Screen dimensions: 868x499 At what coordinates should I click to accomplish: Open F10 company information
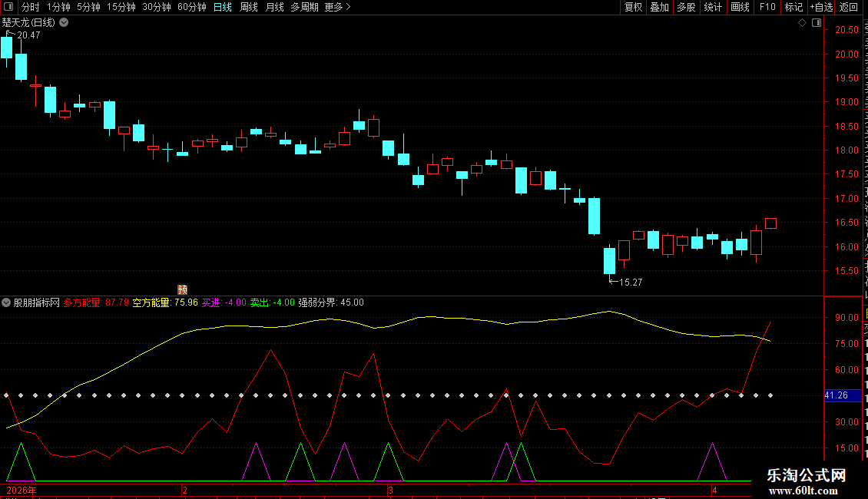click(767, 7)
